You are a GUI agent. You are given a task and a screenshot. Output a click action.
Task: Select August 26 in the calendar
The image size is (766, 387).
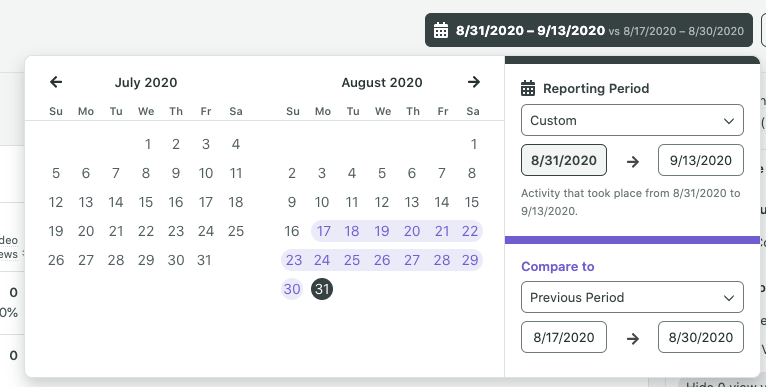(x=382, y=260)
